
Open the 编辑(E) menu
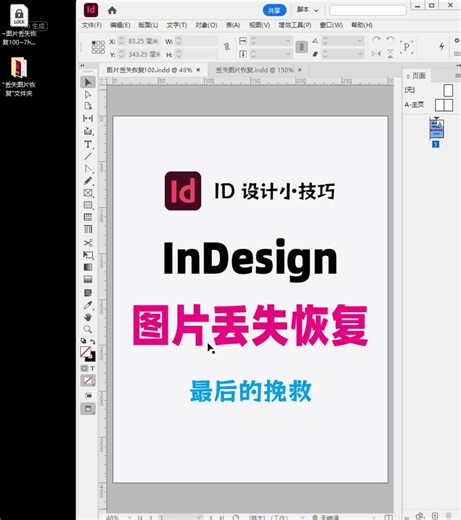120,25
